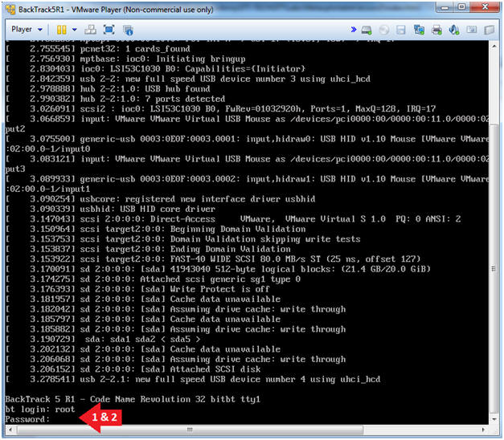Click the floppy drive device icon

401,30
